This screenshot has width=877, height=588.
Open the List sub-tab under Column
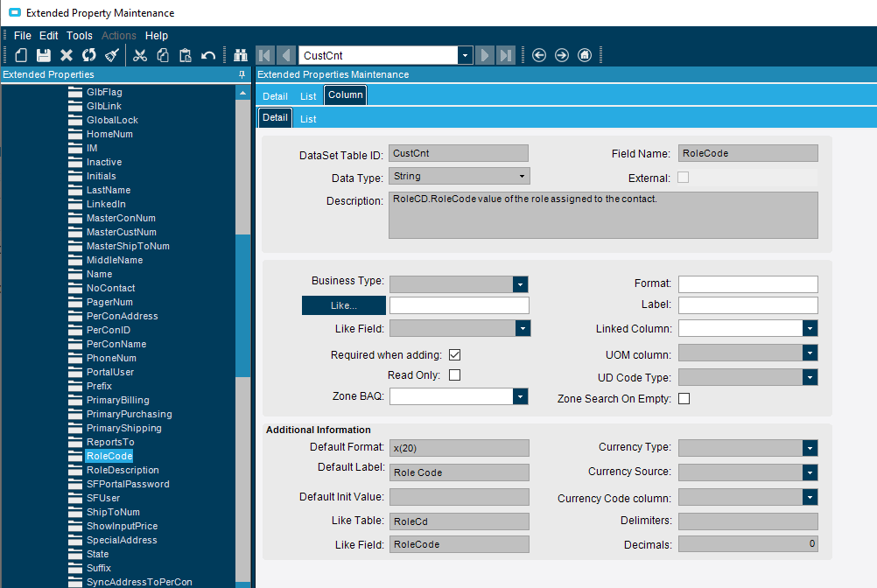tap(308, 118)
